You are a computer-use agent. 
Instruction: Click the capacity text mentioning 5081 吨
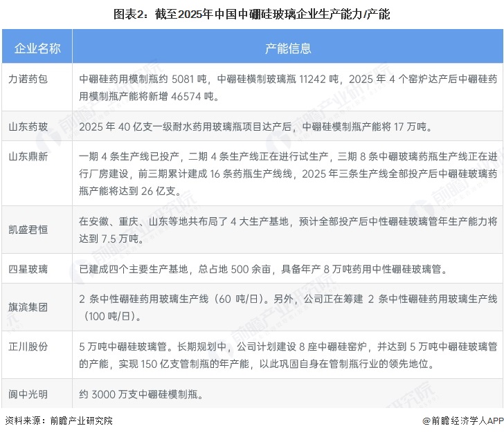coord(288,79)
